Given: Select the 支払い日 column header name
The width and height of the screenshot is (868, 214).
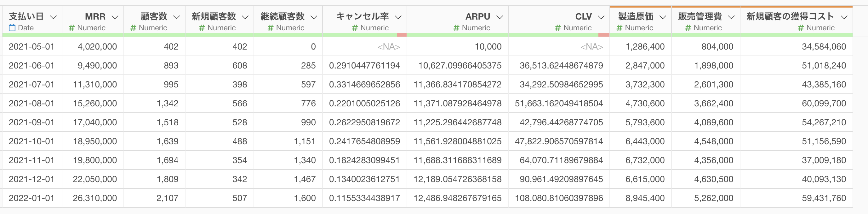Looking at the screenshot, I should (x=26, y=16).
